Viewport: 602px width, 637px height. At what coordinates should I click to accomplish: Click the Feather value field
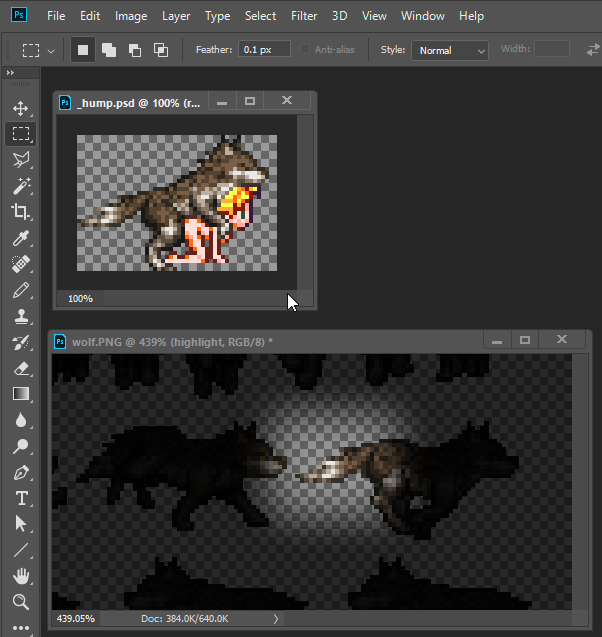[x=264, y=49]
